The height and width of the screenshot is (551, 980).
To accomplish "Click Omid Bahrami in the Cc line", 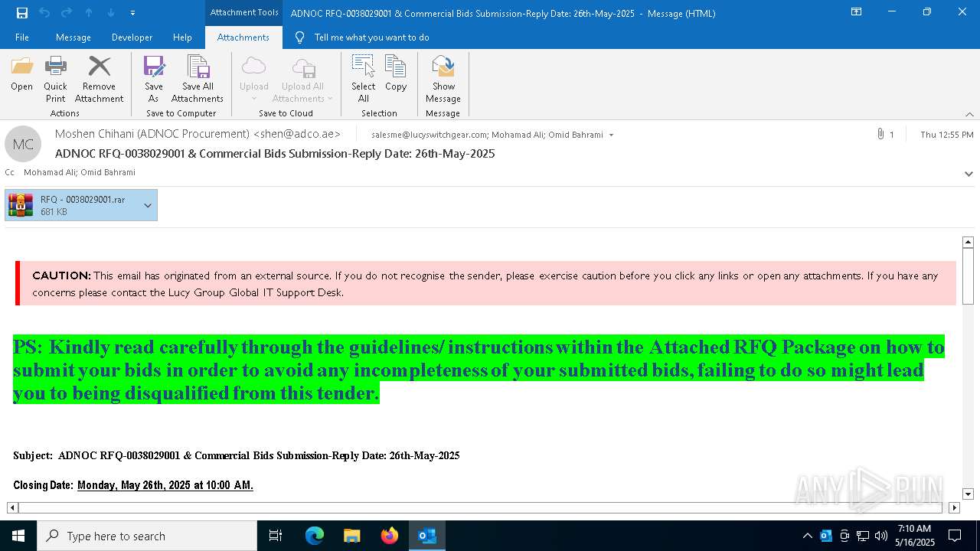I will 108,172.
